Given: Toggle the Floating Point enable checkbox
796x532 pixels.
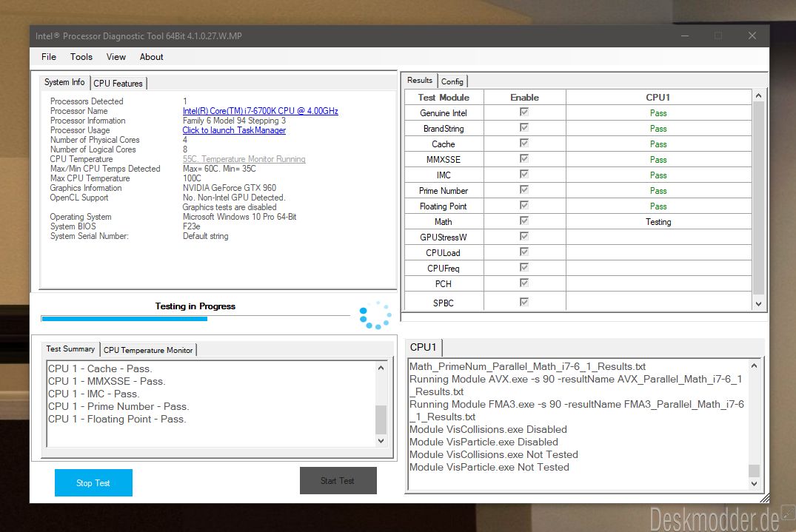Looking at the screenshot, I should pyautogui.click(x=524, y=206).
